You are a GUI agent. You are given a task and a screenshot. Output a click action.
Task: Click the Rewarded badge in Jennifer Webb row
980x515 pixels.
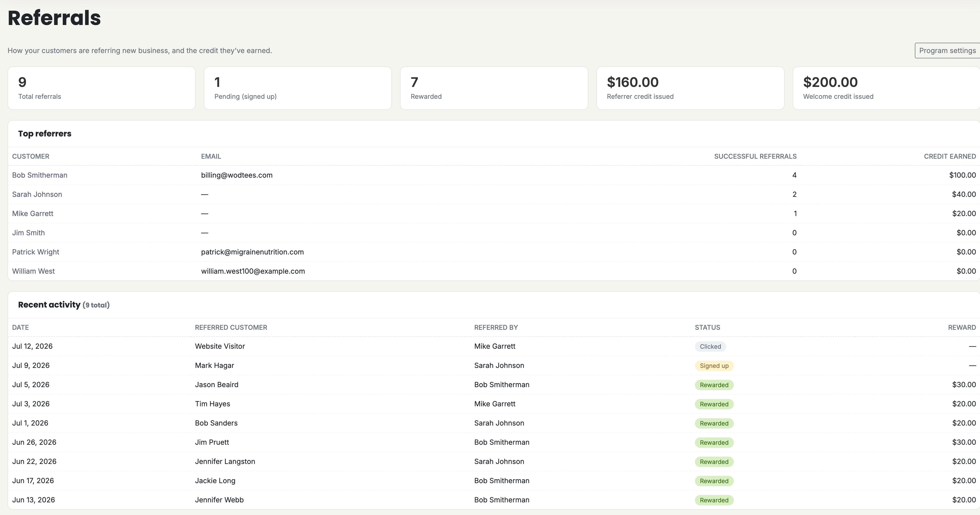[x=714, y=500]
